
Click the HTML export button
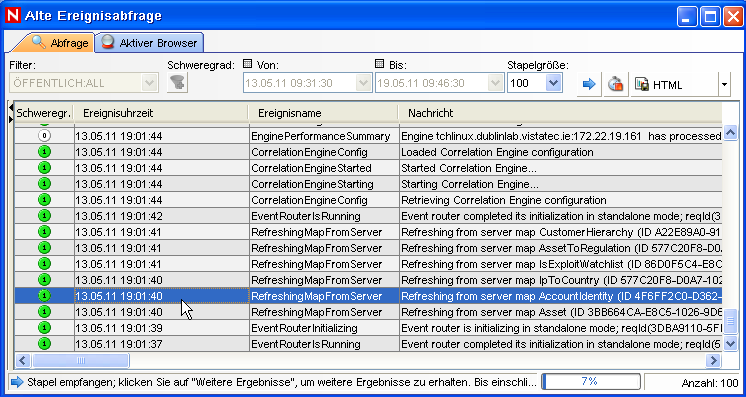675,84
